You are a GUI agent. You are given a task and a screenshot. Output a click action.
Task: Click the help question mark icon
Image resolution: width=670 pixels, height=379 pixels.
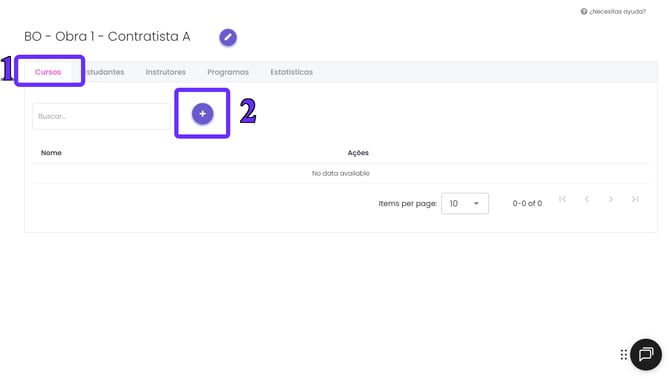point(584,12)
